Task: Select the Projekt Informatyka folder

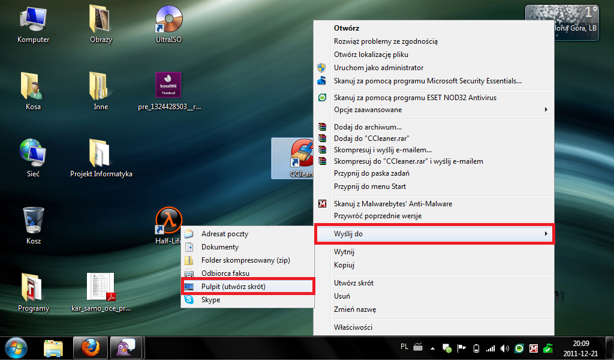Action: (101, 158)
